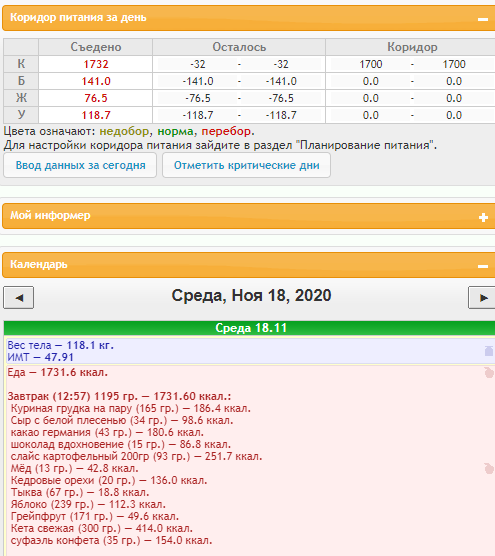Select Грейпфрут (171 гр.) line

95,516
